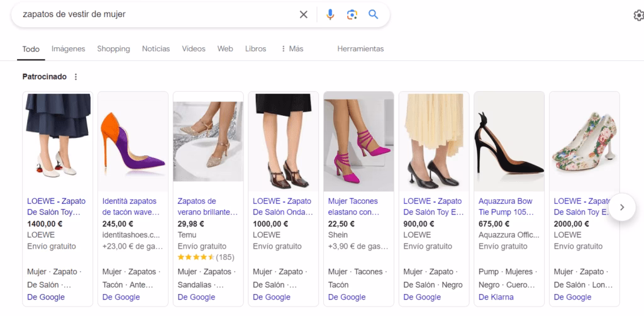Open the black Aquazzura Bow Tie pump image
This screenshot has width=644, height=316.
pos(509,142)
